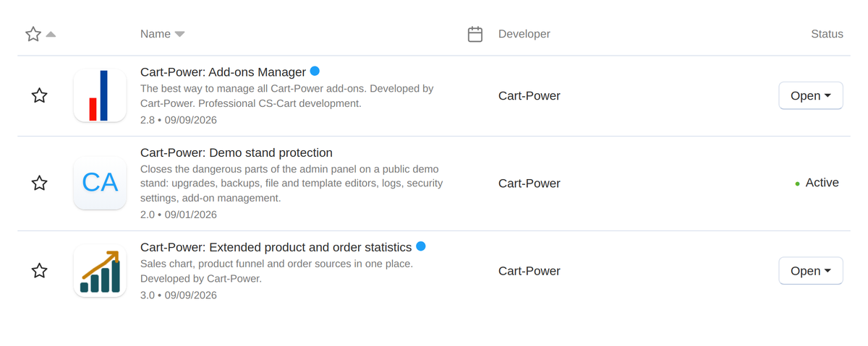
Task: Click blue dot next to Extended statistics title
Action: (x=421, y=246)
